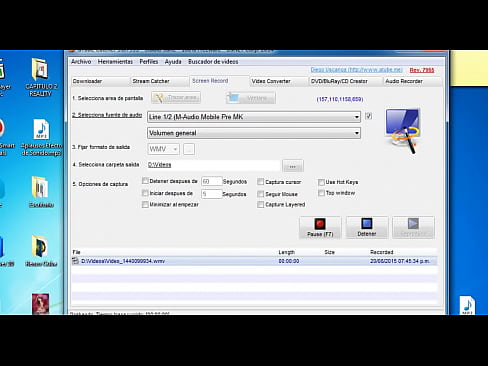Click the Detener stop button

tap(367, 228)
